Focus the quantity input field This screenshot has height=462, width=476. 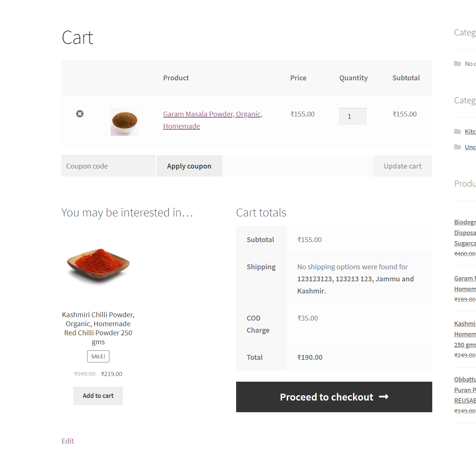[x=353, y=116]
